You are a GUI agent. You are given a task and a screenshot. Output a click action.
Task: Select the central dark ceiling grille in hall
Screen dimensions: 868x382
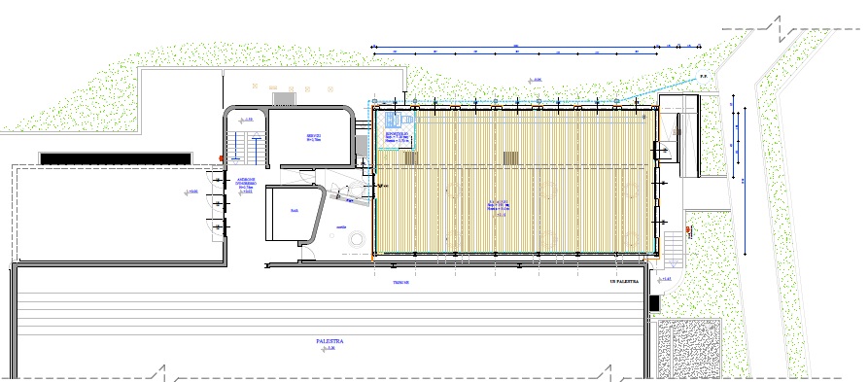point(511,158)
